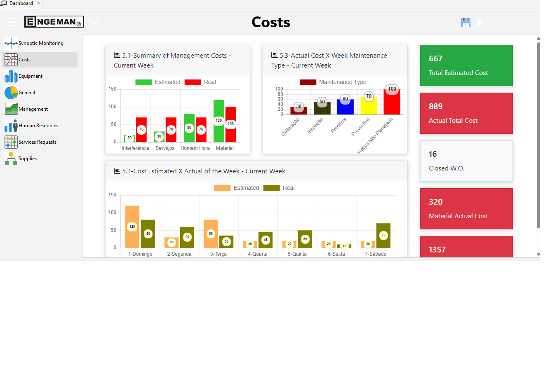The image size is (557, 392).
Task: Open the hamburger menu
Action: point(12,22)
